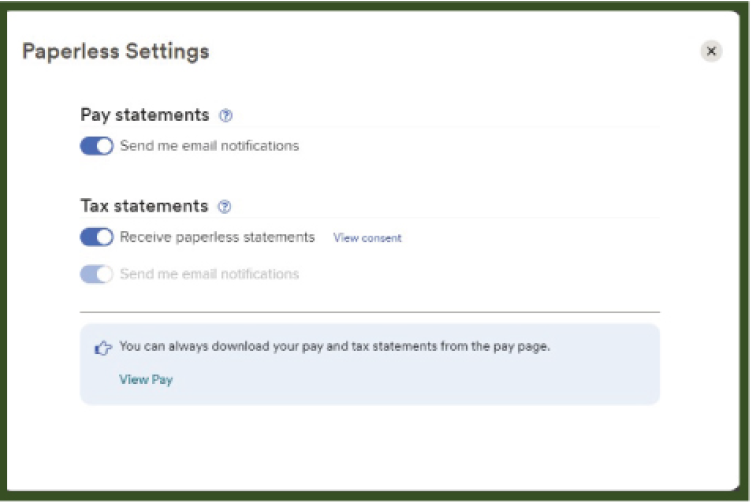Click the help icon beside Pay statements
Viewport: 751px width, 502px height.
click(x=225, y=116)
